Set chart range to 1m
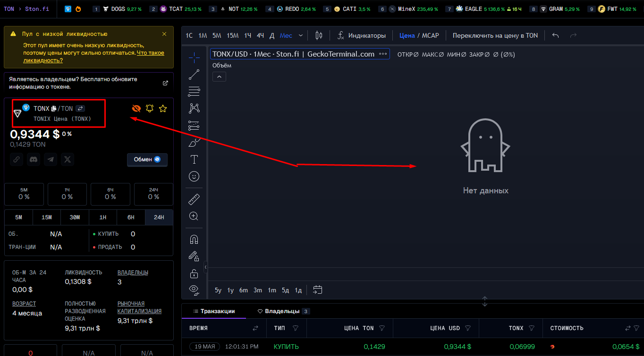Viewport: 644px width, 356px height. click(x=272, y=290)
